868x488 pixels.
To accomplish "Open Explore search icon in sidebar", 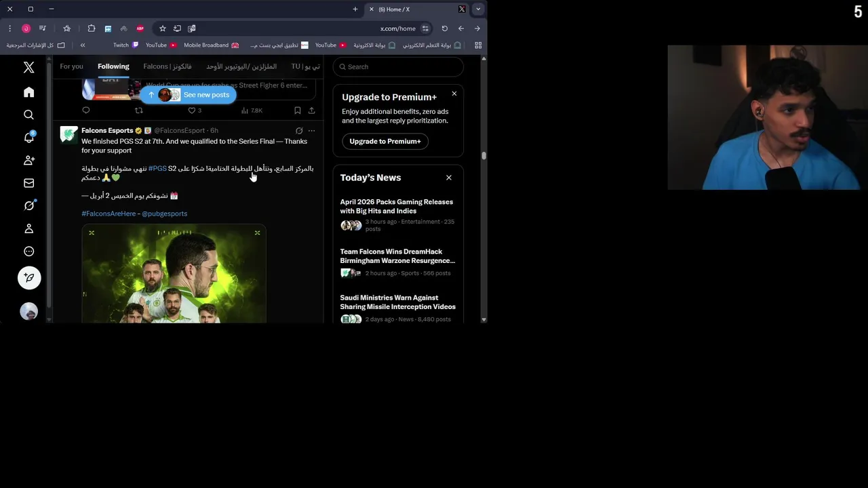I will 28,115.
